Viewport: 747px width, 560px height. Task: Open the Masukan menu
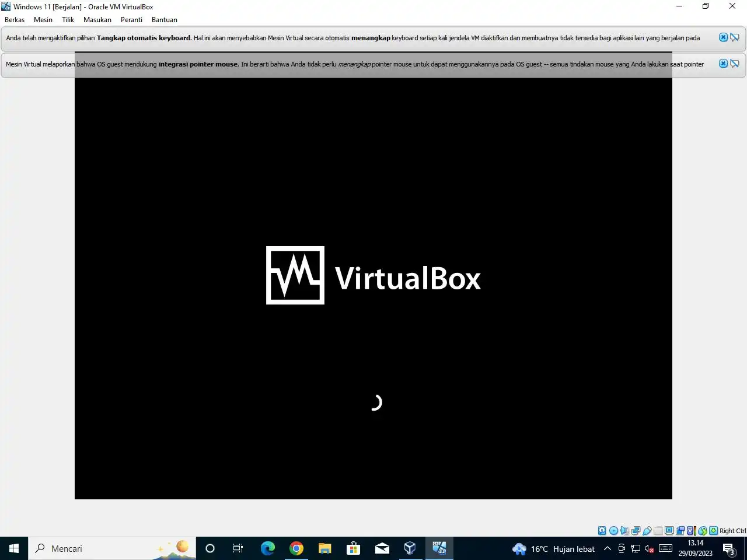tap(97, 19)
